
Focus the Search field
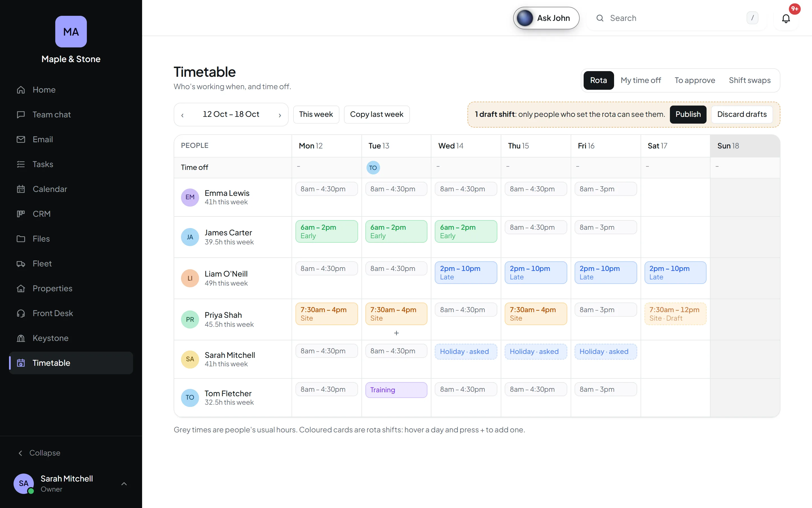tap(676, 18)
